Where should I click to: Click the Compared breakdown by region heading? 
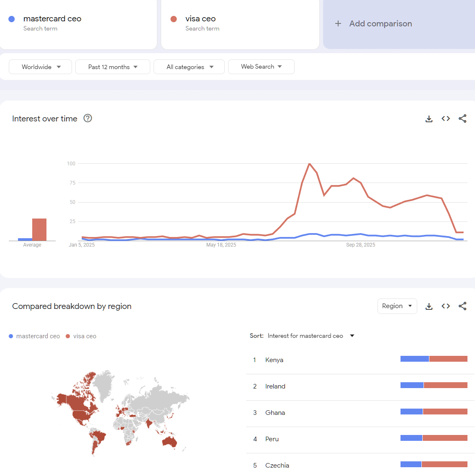tap(72, 306)
